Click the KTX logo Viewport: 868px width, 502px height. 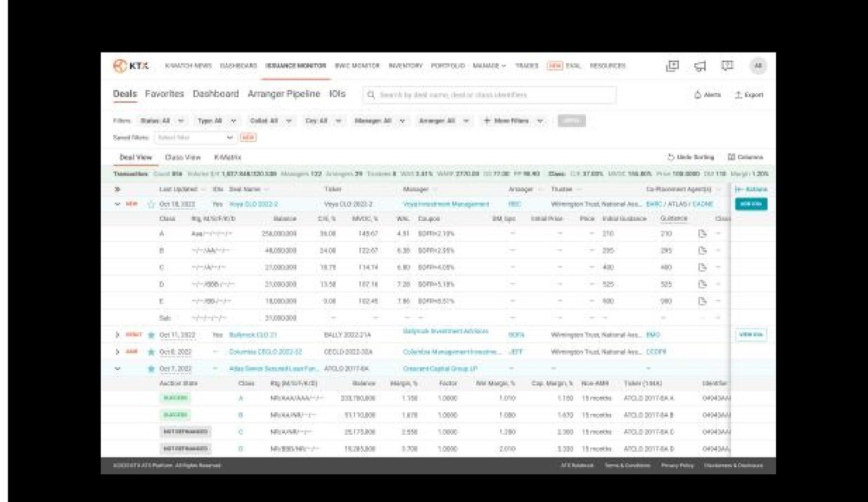[130, 66]
